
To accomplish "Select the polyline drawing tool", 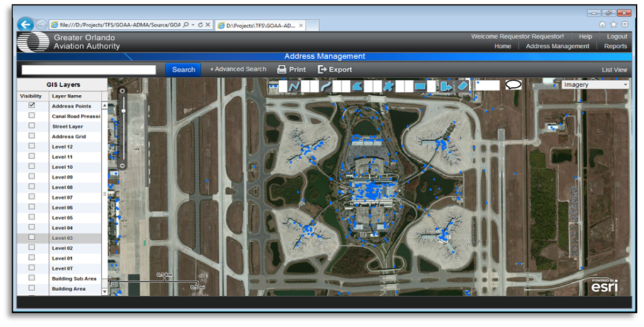I will coord(294,86).
